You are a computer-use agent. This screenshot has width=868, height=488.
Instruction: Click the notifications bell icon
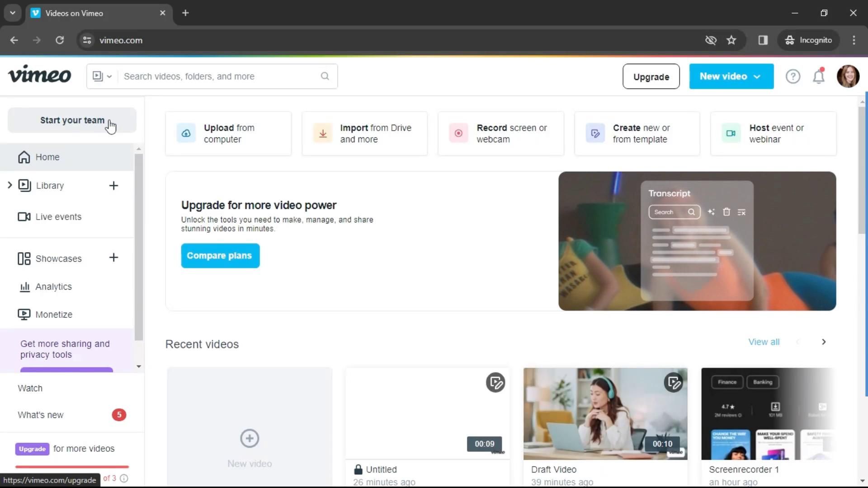pos(819,77)
